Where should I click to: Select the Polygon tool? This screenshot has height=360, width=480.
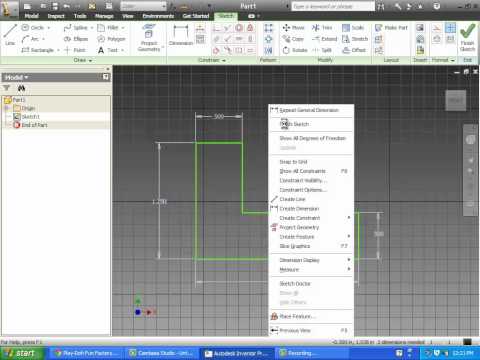click(111, 39)
